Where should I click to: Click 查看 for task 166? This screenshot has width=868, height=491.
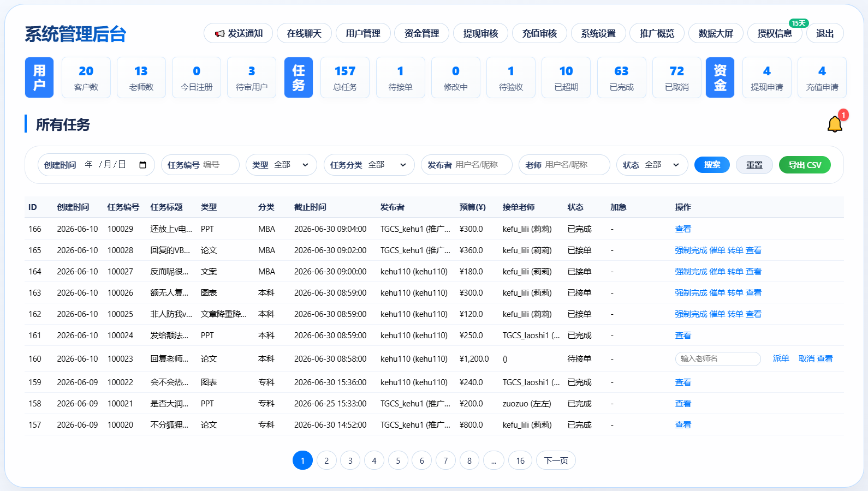(683, 229)
